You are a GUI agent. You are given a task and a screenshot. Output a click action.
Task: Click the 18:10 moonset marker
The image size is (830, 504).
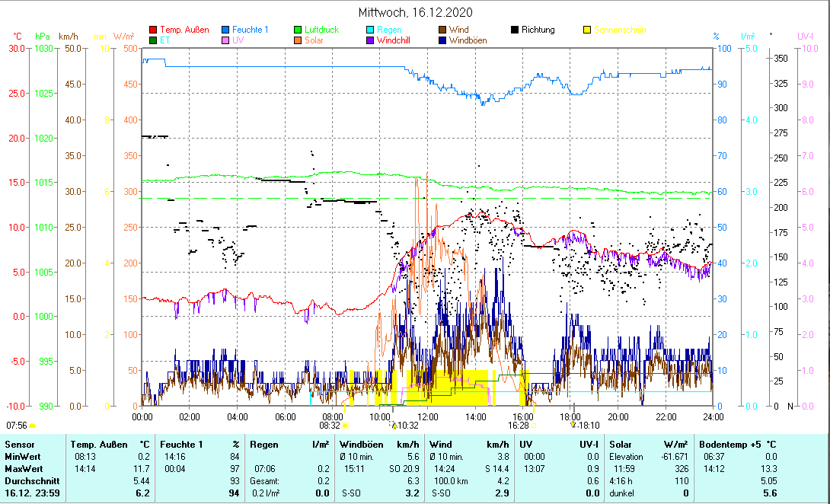point(573,426)
